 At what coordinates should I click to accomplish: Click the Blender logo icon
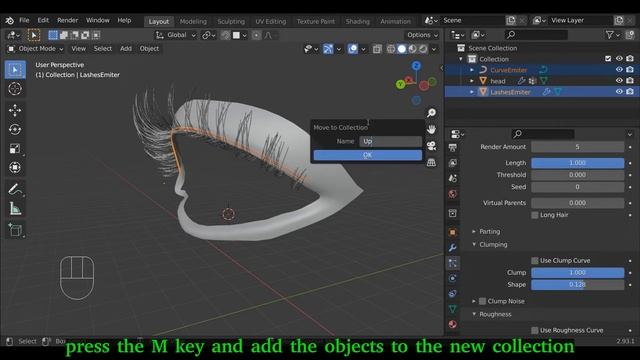click(9, 20)
